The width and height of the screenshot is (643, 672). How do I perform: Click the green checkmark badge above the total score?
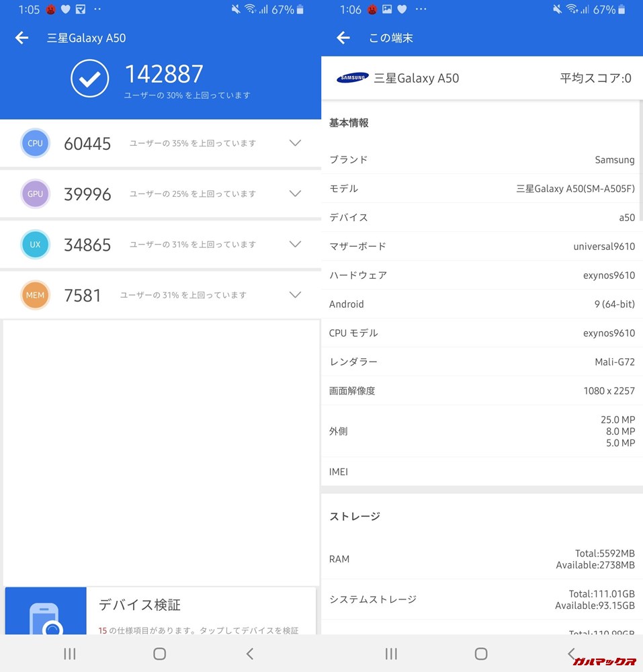[90, 78]
